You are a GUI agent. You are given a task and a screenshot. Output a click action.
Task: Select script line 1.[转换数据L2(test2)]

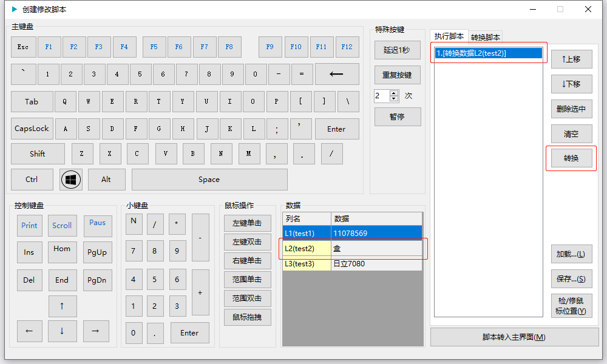(x=488, y=53)
